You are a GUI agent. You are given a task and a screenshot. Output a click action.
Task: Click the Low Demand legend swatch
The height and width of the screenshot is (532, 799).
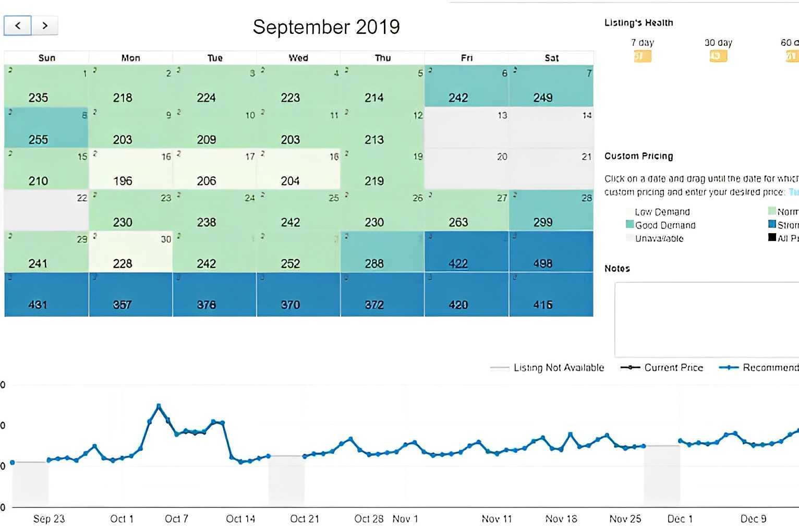pos(630,212)
